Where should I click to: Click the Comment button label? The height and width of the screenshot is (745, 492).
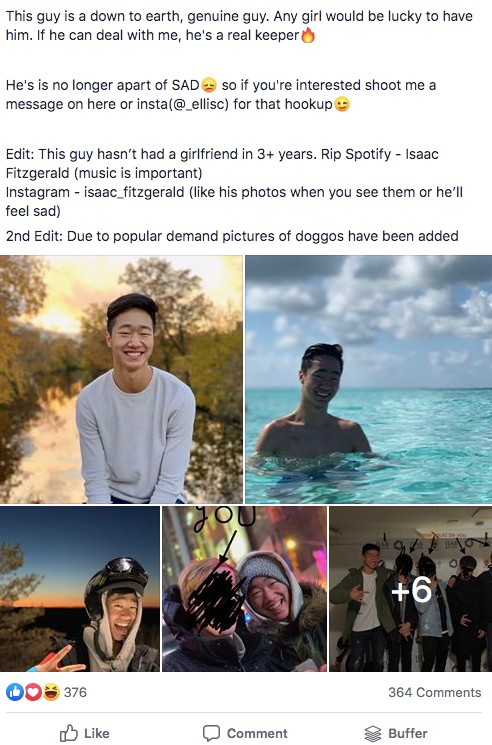tap(257, 733)
